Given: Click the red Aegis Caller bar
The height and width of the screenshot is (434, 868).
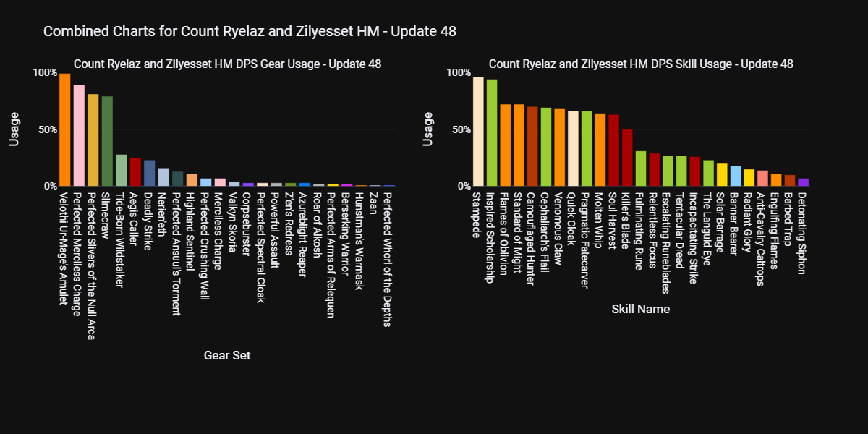Looking at the screenshot, I should click(135, 172).
